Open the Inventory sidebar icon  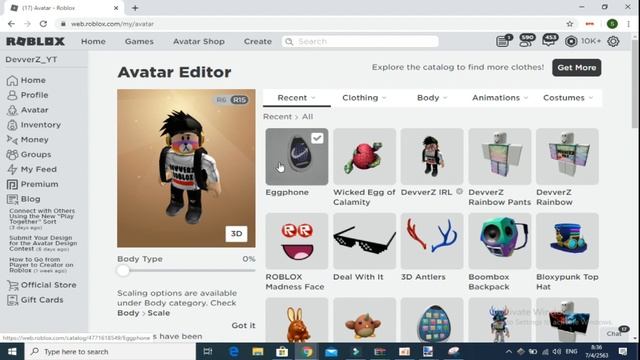click(x=12, y=125)
